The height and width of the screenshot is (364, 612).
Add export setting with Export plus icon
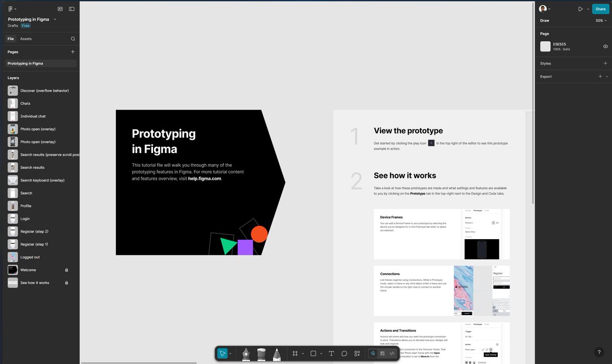tap(600, 76)
